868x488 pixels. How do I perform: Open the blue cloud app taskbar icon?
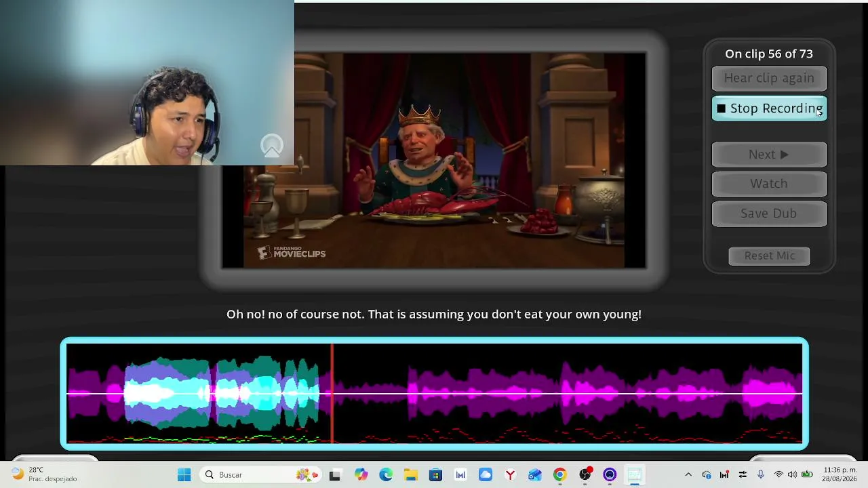coord(485,475)
